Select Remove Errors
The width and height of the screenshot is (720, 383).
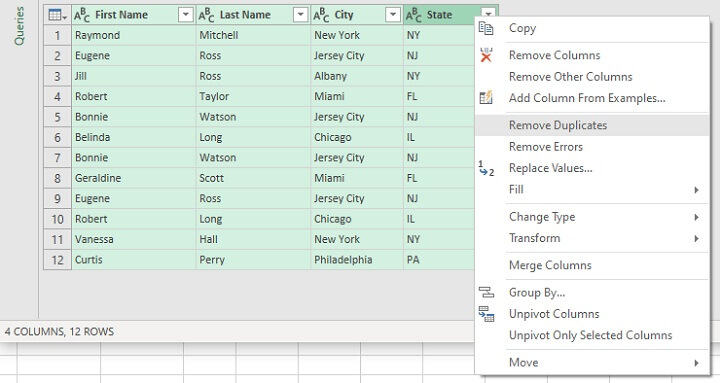click(x=592, y=146)
